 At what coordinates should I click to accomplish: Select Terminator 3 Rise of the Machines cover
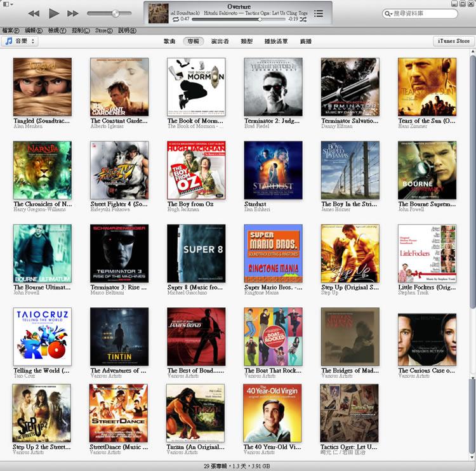pyautogui.click(x=119, y=253)
